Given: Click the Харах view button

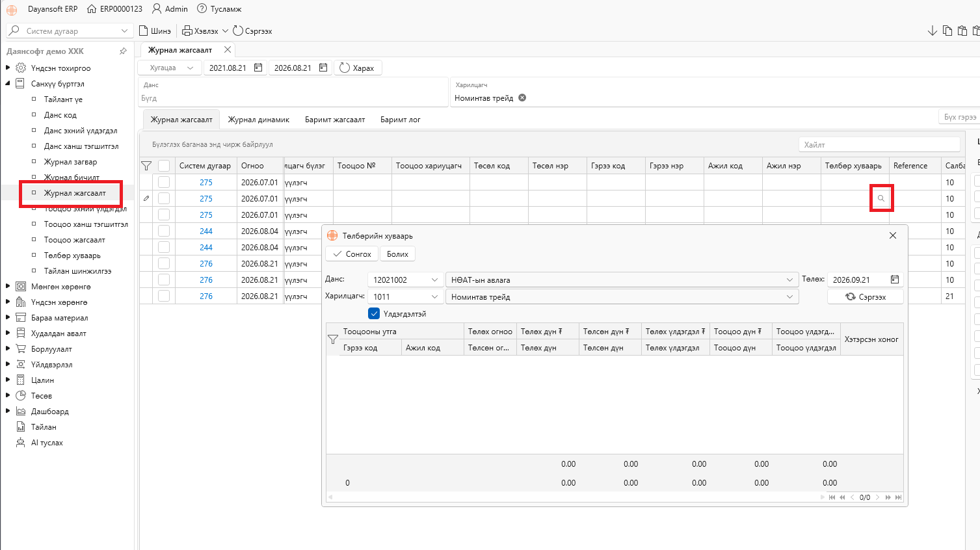Looking at the screenshot, I should [x=358, y=68].
